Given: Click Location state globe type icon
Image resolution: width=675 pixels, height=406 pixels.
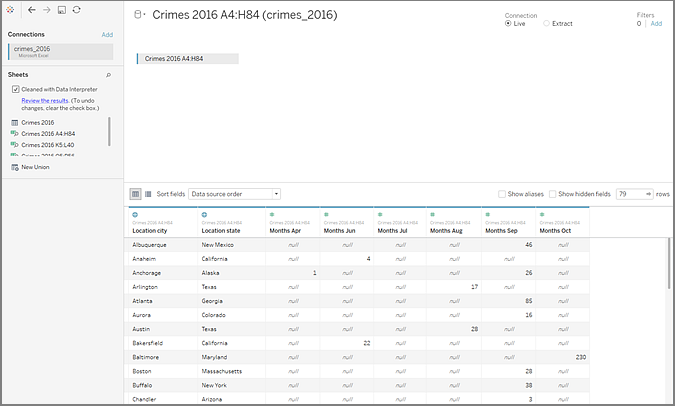Looking at the screenshot, I should pos(204,214).
